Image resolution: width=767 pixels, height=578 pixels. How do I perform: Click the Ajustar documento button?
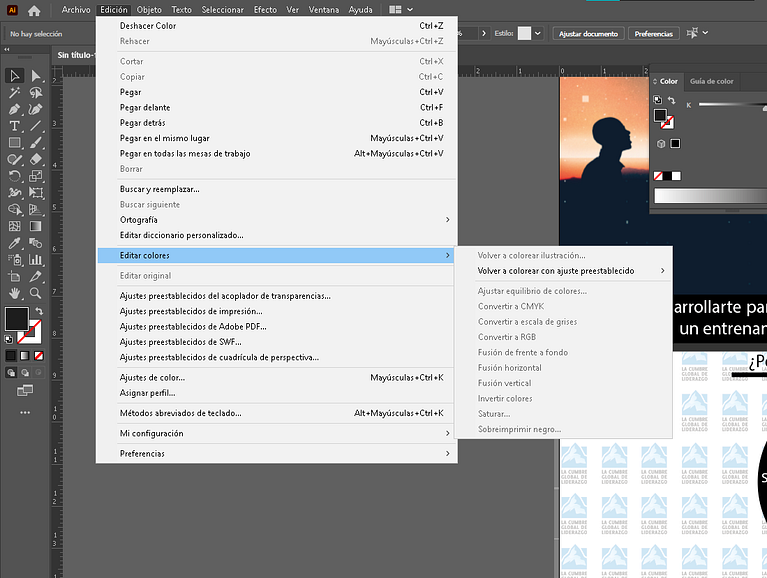(x=587, y=33)
